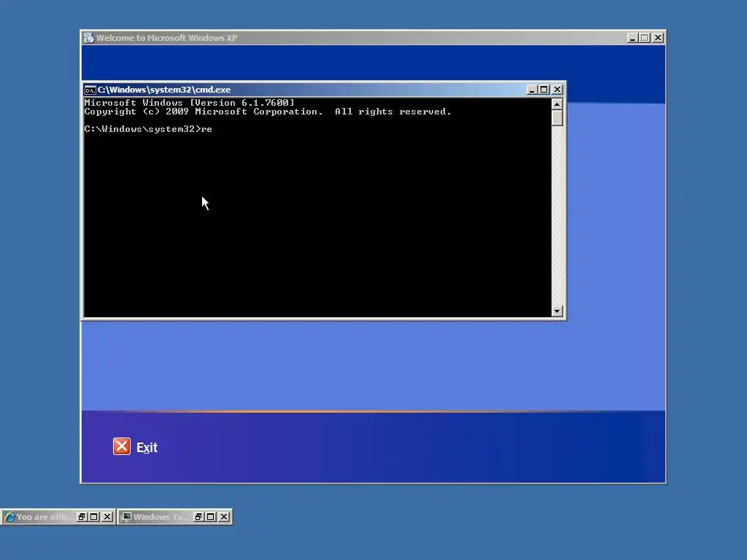Image resolution: width=747 pixels, height=560 pixels.
Task: Click the cmd.exe window title text
Action: [164, 90]
